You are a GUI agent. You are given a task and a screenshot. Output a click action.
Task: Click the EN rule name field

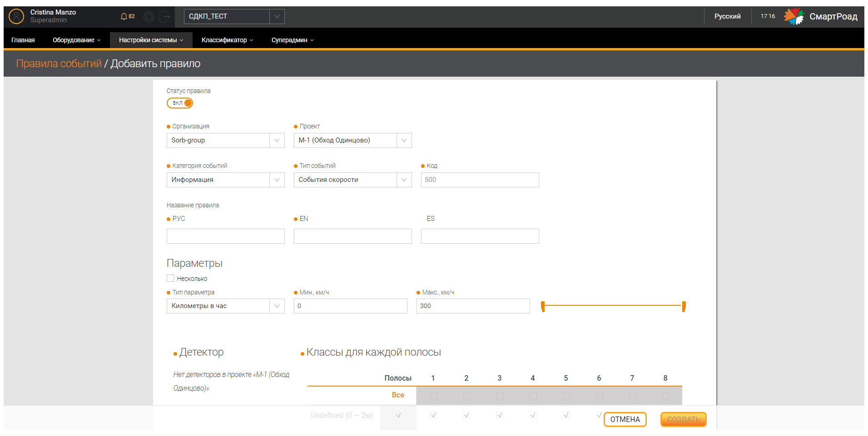coord(353,236)
